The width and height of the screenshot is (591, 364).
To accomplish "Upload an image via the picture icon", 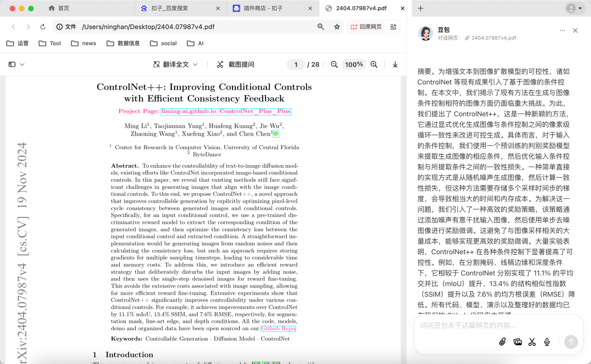I will [518, 342].
